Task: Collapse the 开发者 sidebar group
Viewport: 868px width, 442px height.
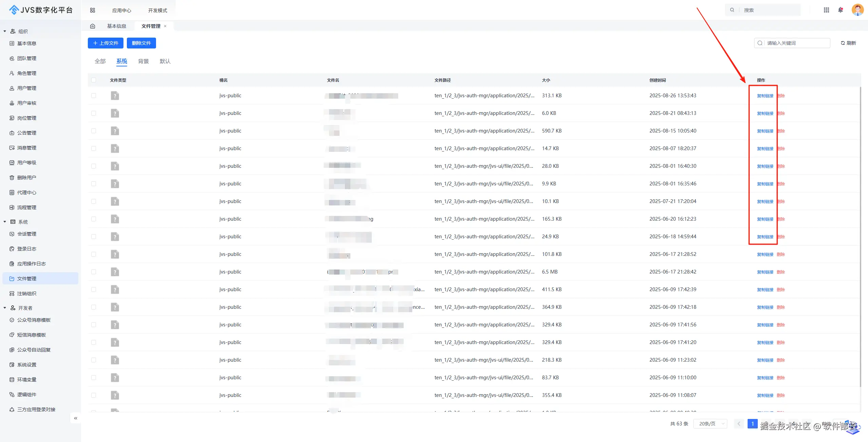Action: [5, 308]
